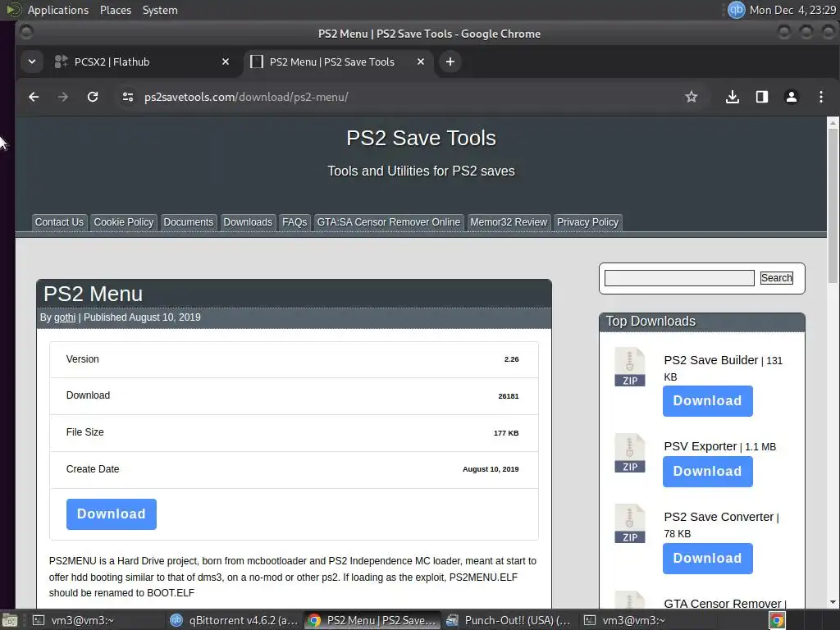The width and height of the screenshot is (840, 630).
Task: Open the Privacy Policy page
Action: [587, 222]
